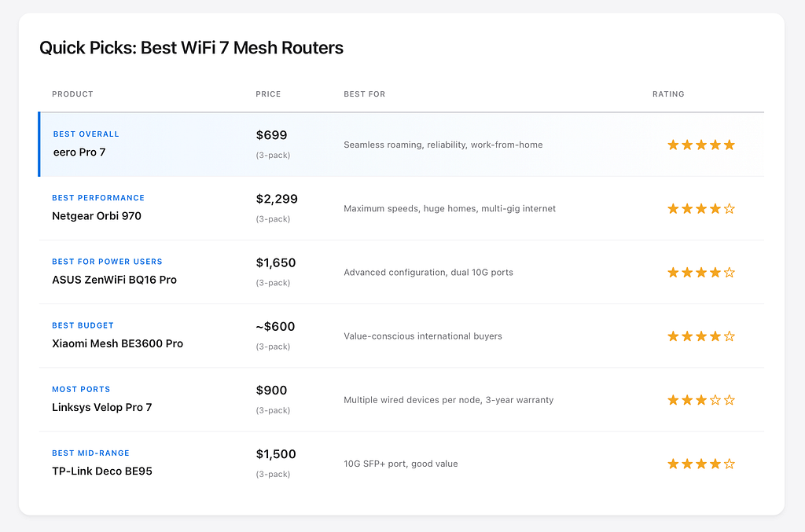The image size is (805, 532).
Task: Click the ~$600 price
Action: (275, 327)
